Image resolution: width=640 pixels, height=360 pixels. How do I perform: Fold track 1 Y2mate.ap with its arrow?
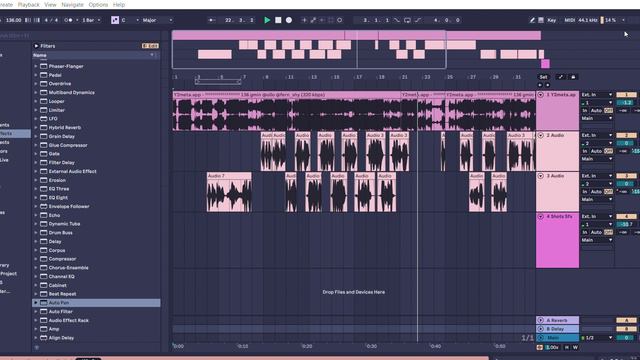(x=541, y=95)
